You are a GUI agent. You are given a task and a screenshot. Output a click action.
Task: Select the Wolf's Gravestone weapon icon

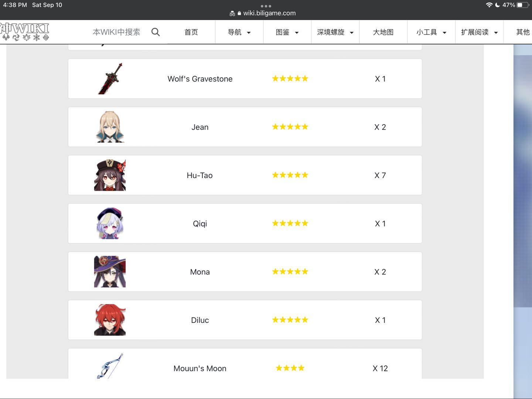(x=110, y=79)
